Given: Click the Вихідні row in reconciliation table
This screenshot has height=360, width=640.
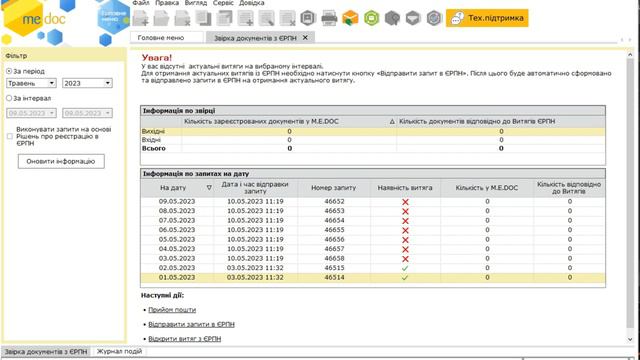Looking at the screenshot, I should click(373, 131).
